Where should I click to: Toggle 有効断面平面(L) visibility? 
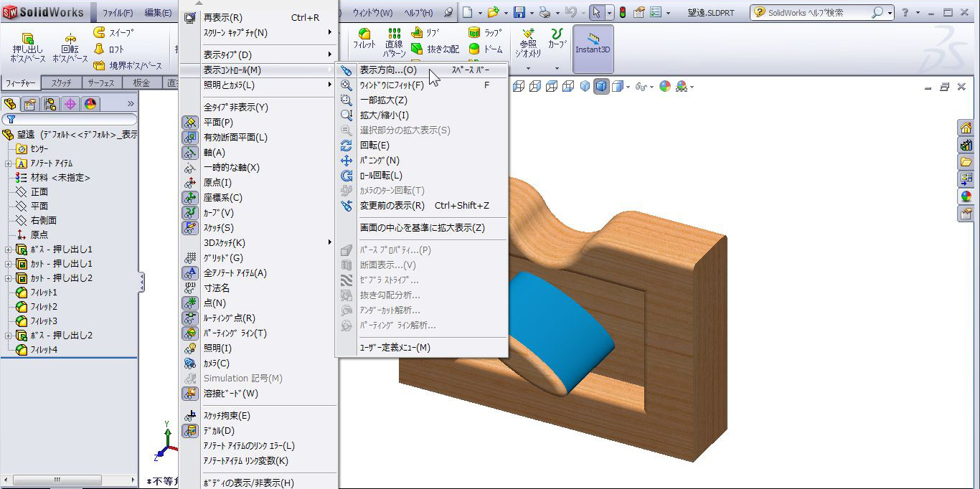click(258, 138)
